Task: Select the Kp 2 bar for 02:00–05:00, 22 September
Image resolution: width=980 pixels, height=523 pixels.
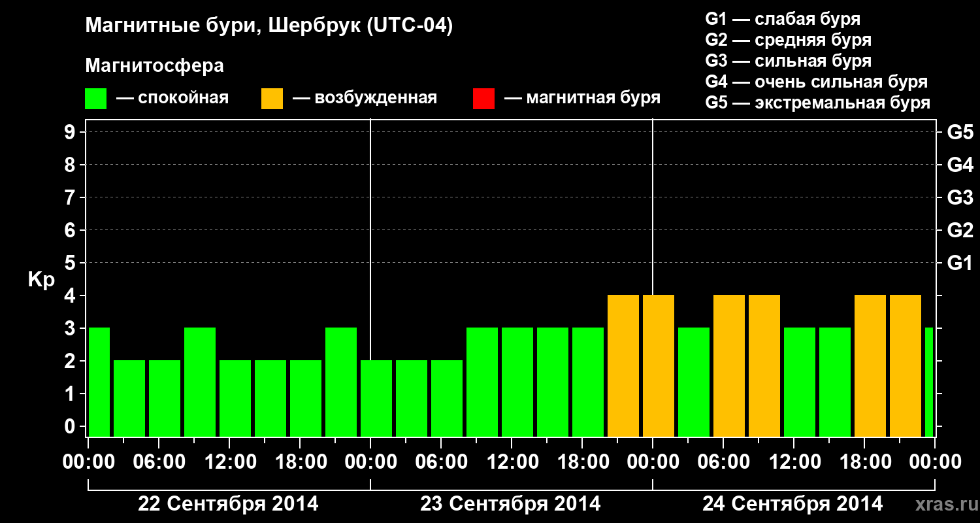Action: click(129, 398)
